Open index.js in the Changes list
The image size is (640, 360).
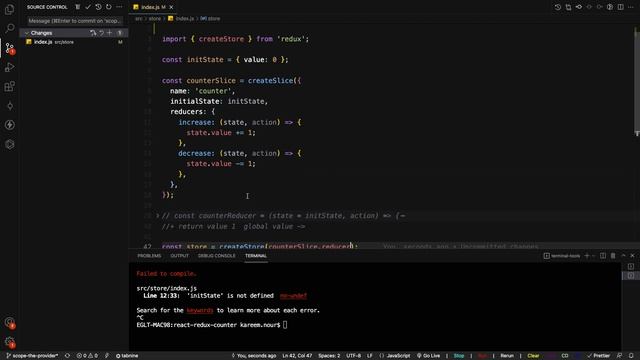coord(73,42)
